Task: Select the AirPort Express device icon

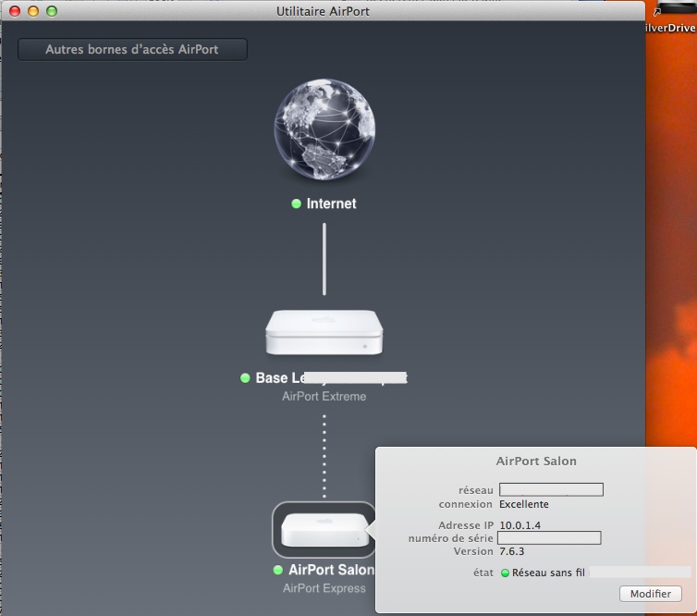Action: coord(324,530)
